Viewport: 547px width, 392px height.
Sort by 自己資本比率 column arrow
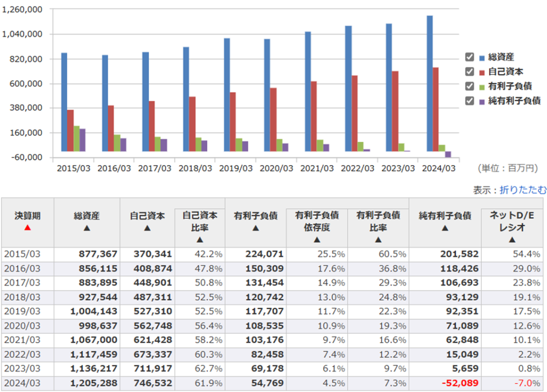(200, 240)
